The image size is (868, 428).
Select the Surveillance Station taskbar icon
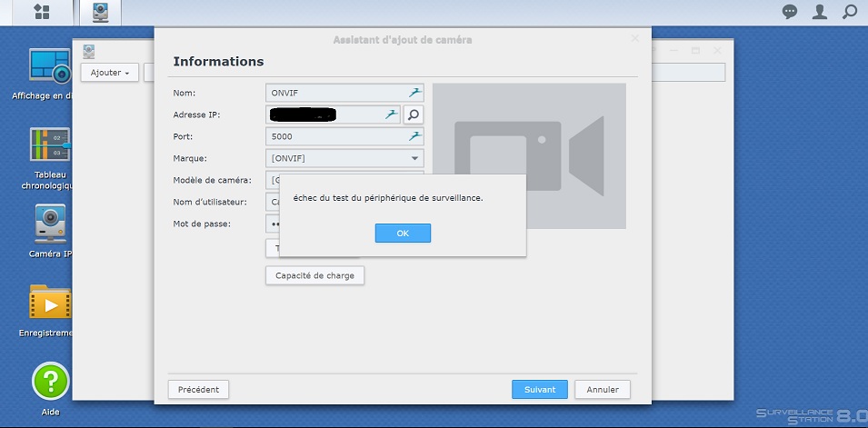pos(100,12)
